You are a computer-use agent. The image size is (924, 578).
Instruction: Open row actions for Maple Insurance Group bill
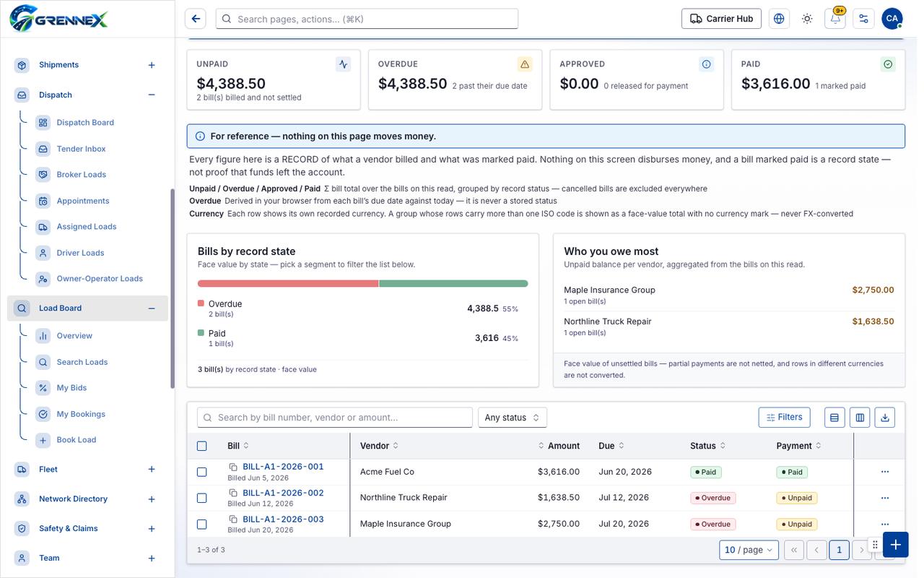point(885,524)
